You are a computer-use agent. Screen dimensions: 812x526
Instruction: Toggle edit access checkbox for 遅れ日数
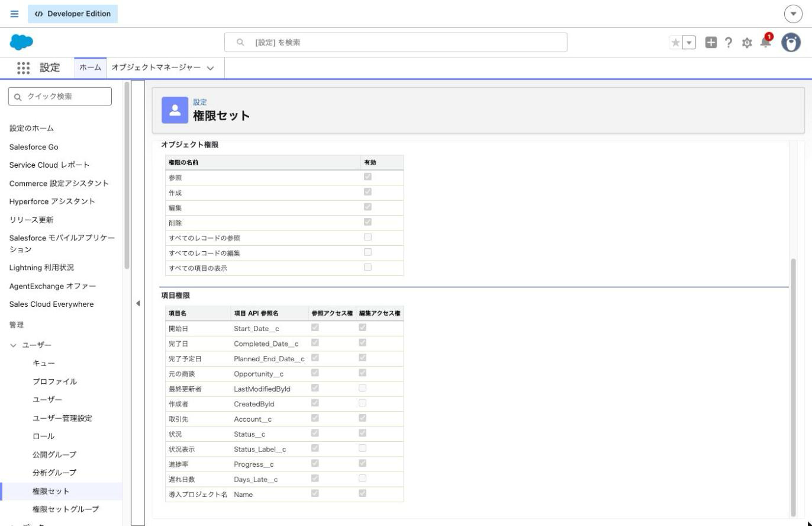click(x=362, y=478)
